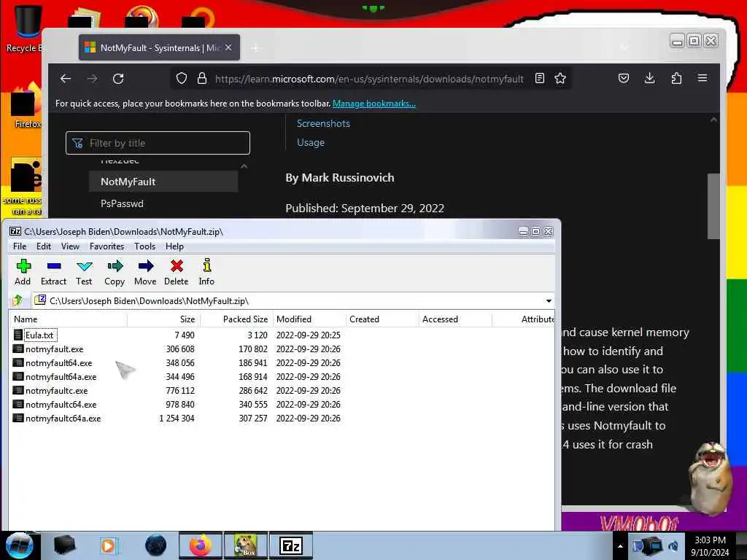Open the media player taskbar icon
This screenshot has height=560, width=747.
pos(109,545)
